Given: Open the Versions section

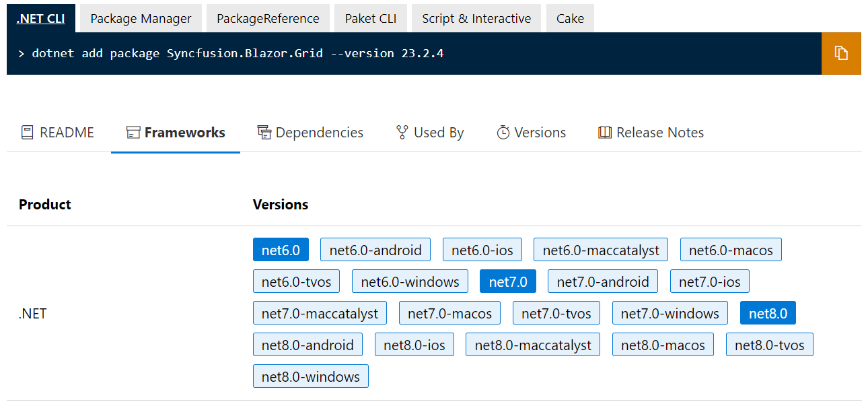Looking at the screenshot, I should pos(540,132).
